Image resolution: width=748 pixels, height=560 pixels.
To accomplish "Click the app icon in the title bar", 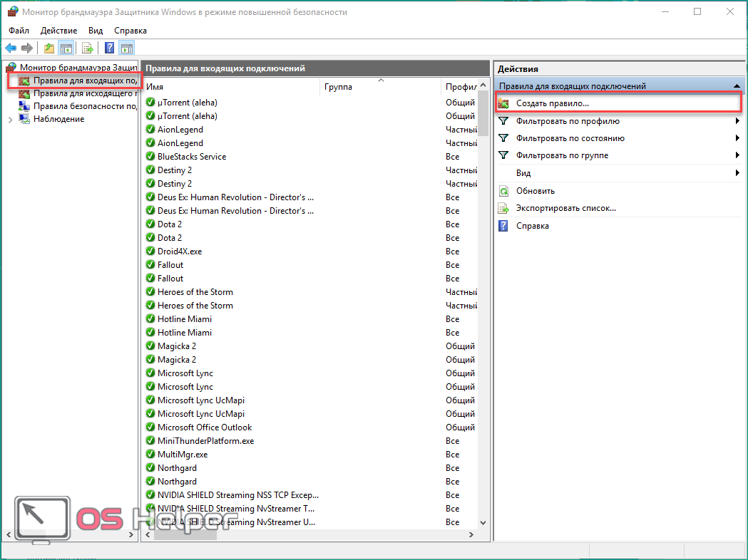I will [13, 12].
